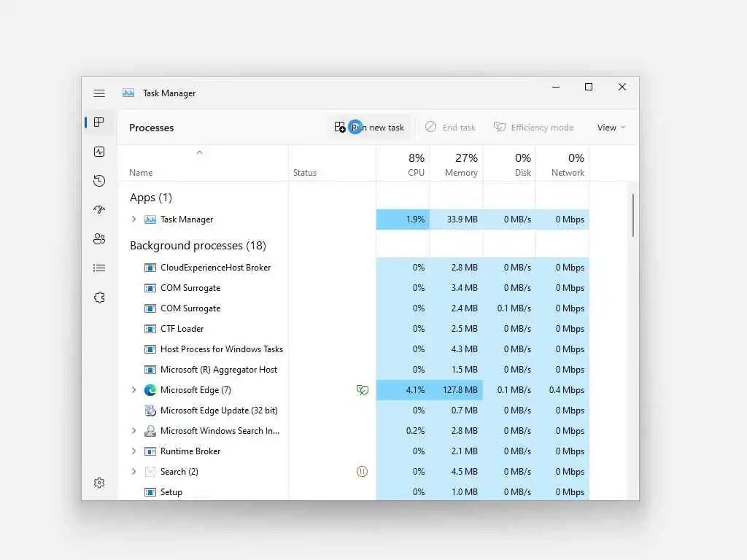
Task: Expand the Microsoft Edge (7) group
Action: pos(134,389)
